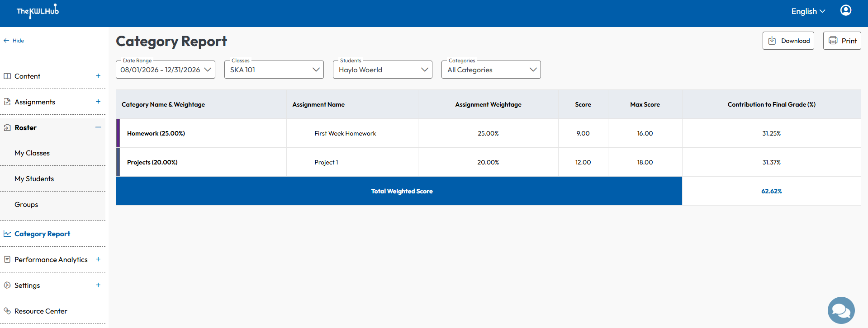This screenshot has height=328, width=868.
Task: Click max score value 18.00
Action: tap(645, 162)
